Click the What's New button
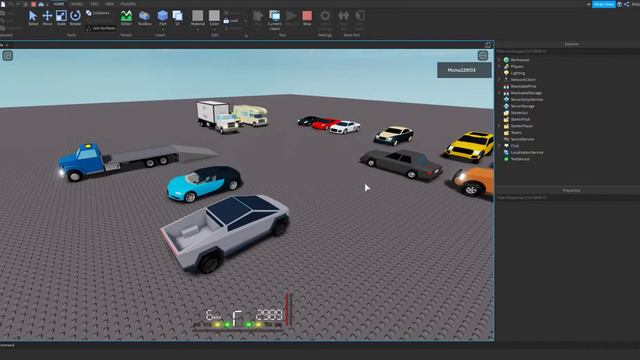 click(604, 4)
